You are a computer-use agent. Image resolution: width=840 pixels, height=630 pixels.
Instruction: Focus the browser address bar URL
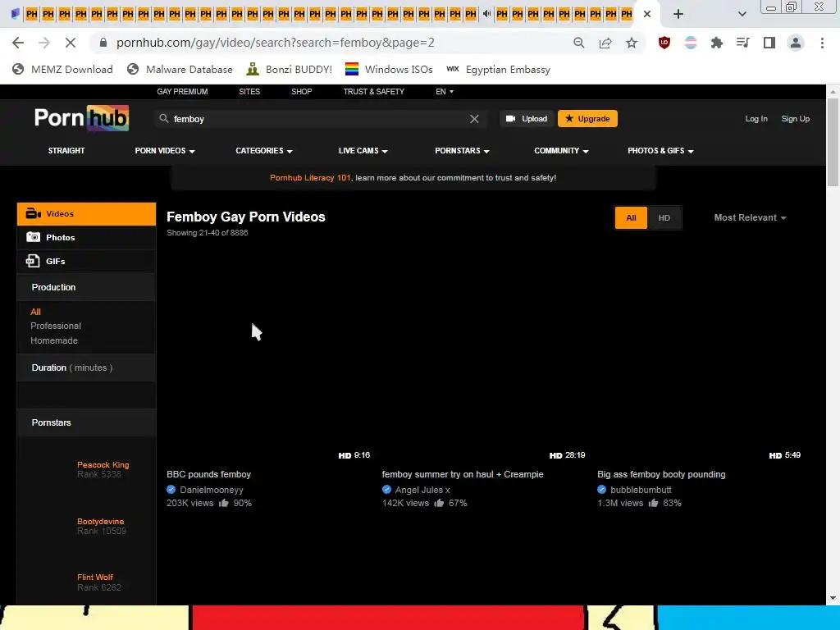tap(276, 43)
